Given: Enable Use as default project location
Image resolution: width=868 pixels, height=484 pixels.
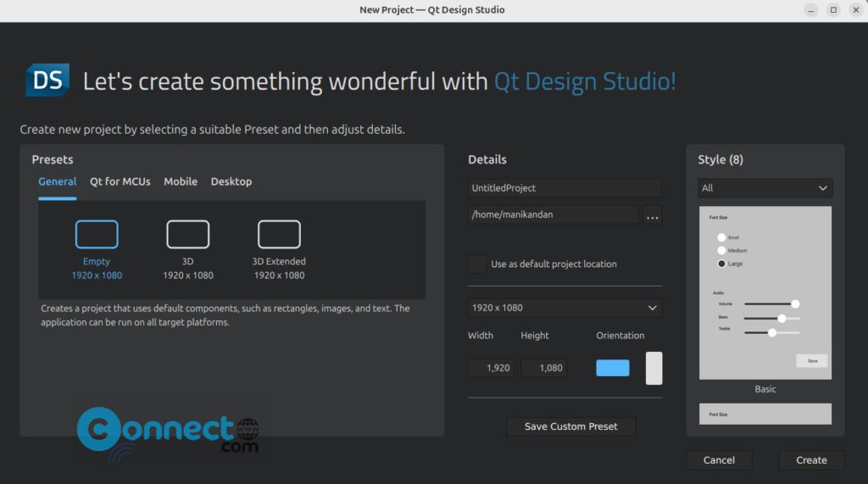Looking at the screenshot, I should pyautogui.click(x=478, y=264).
